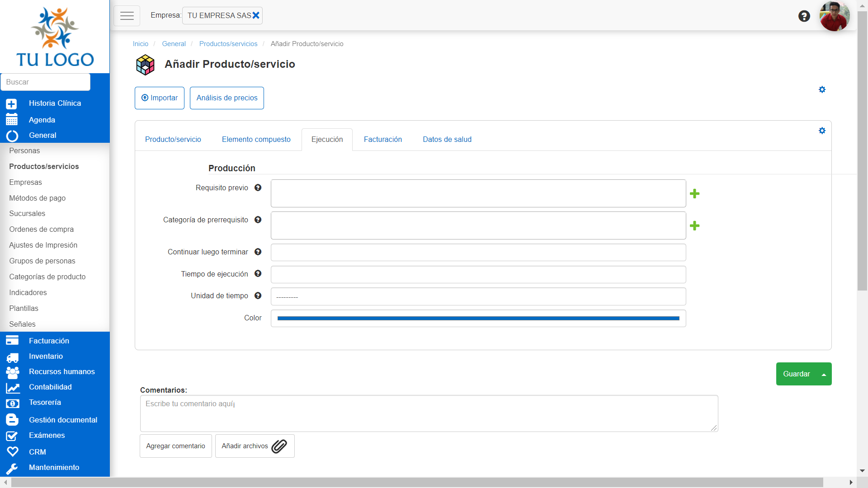
Task: Click help icon beside Tiempo de ejecución
Action: point(258,274)
